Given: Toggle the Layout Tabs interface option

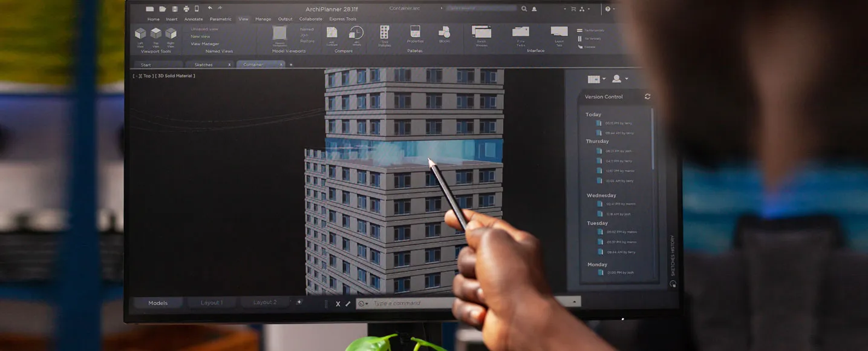Looking at the screenshot, I should (x=559, y=32).
